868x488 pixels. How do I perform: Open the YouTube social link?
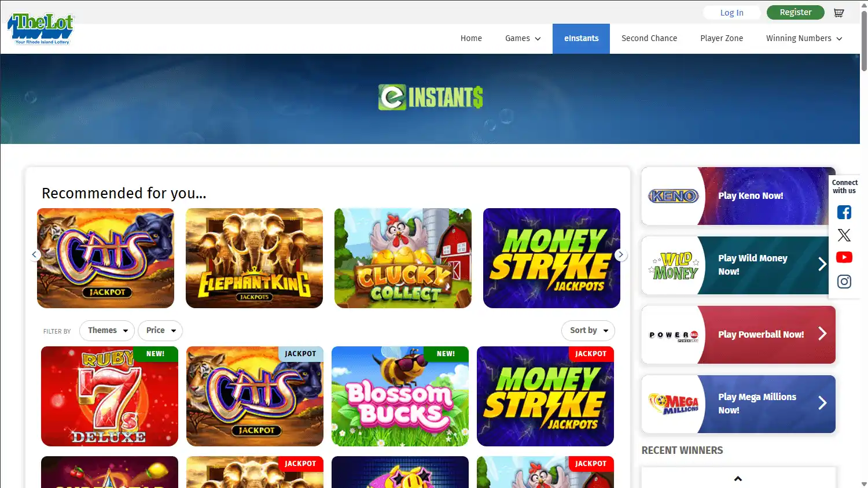tap(844, 257)
